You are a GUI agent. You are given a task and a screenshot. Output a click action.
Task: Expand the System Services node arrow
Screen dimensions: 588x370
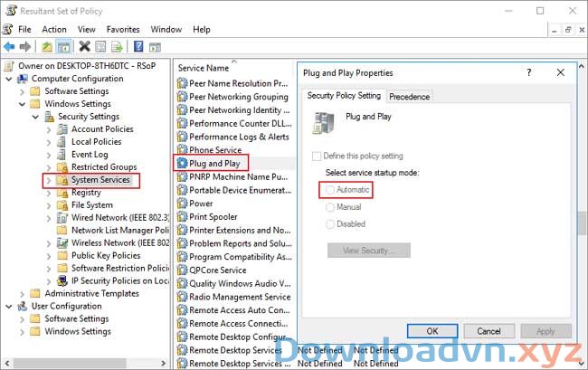click(x=49, y=180)
